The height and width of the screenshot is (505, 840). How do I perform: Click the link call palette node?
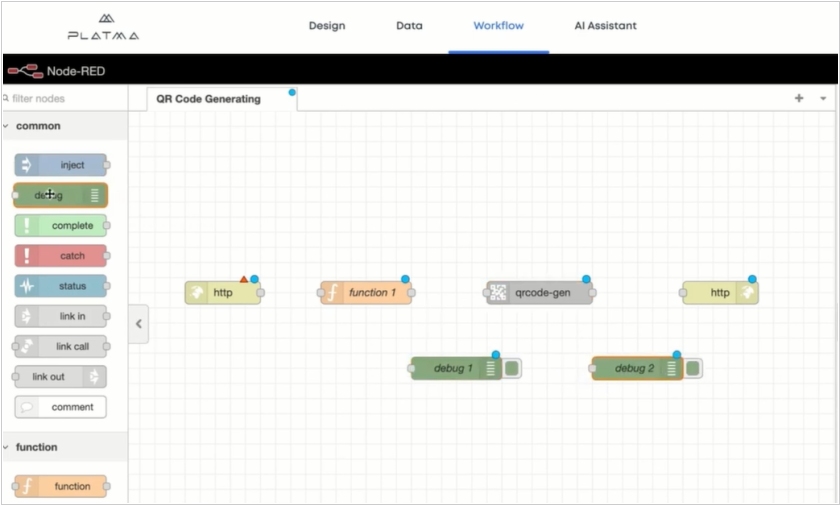tap(60, 347)
